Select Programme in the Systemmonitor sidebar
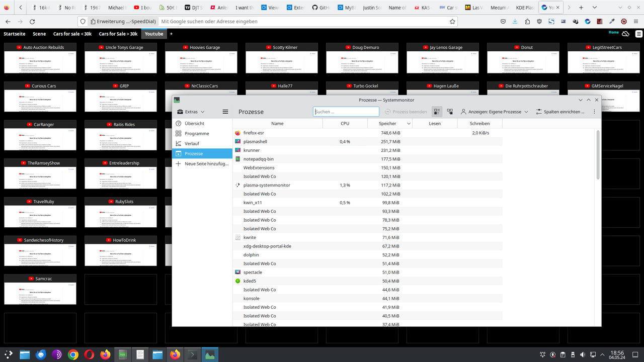The height and width of the screenshot is (362, 644). point(202,133)
